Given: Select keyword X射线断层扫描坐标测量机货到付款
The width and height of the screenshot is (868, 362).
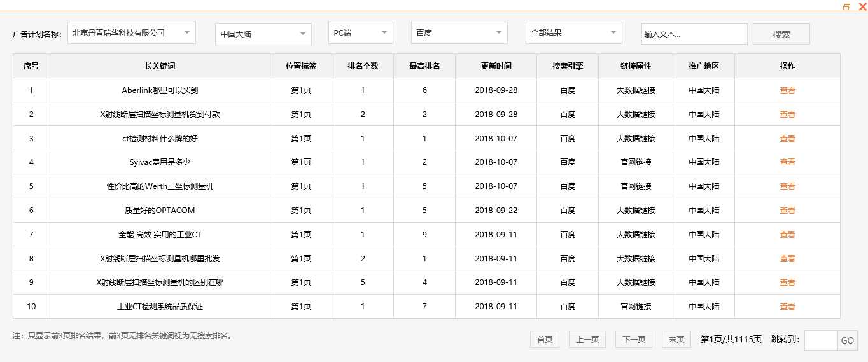Looking at the screenshot, I should (x=160, y=115).
